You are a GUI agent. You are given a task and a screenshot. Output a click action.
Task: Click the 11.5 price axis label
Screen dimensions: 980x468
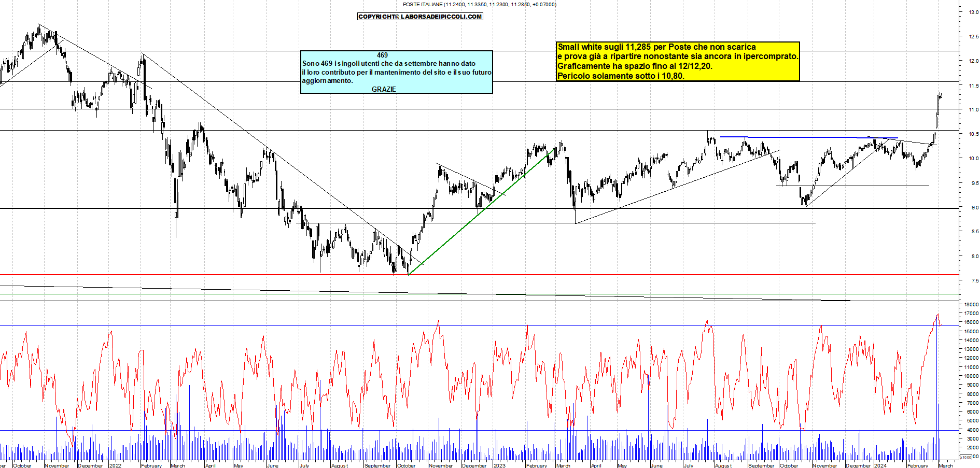pos(974,86)
